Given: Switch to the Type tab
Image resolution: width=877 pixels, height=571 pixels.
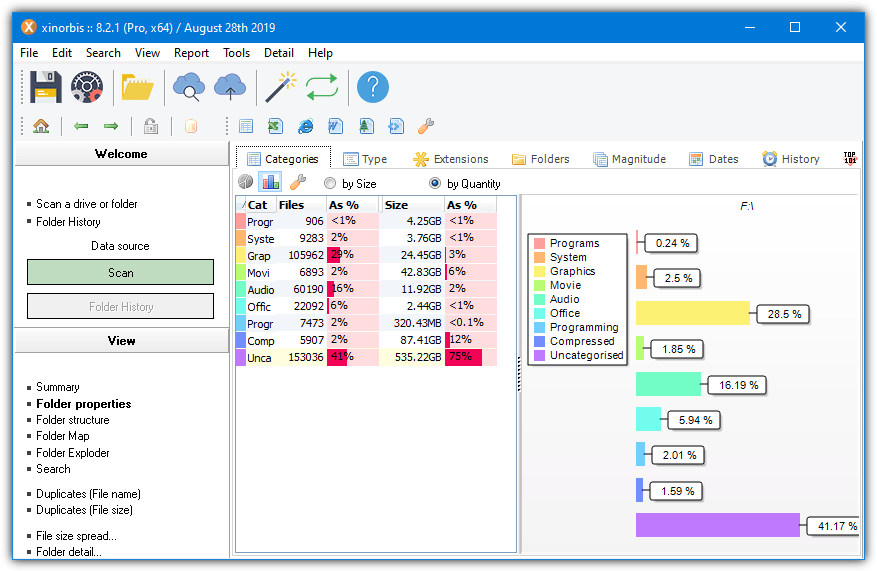Looking at the screenshot, I should (x=365, y=159).
